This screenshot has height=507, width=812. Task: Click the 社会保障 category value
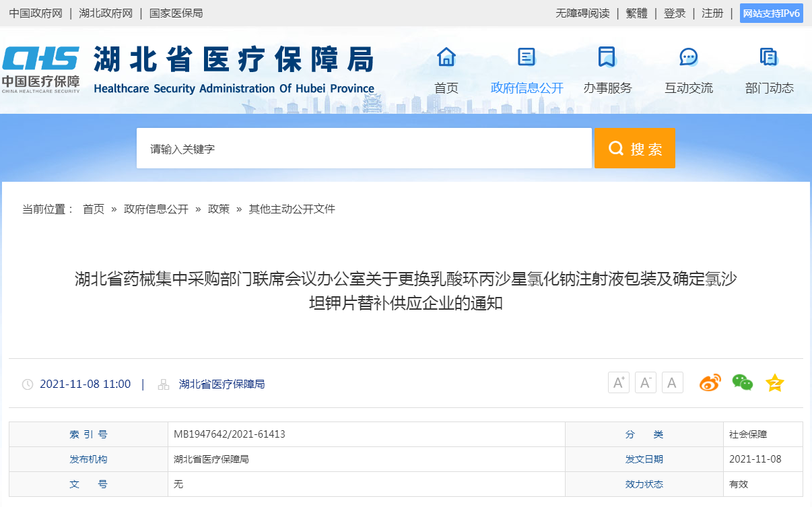point(748,434)
